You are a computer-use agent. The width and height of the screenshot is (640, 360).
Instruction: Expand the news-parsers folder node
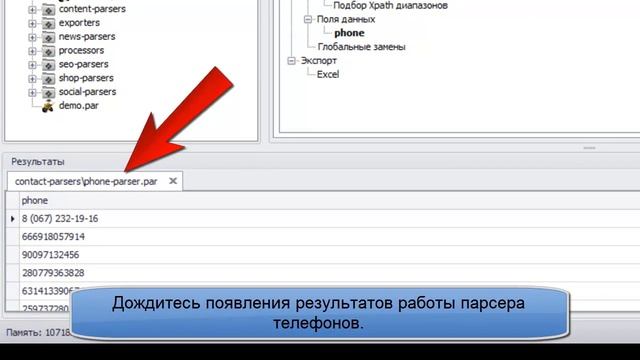click(x=32, y=37)
